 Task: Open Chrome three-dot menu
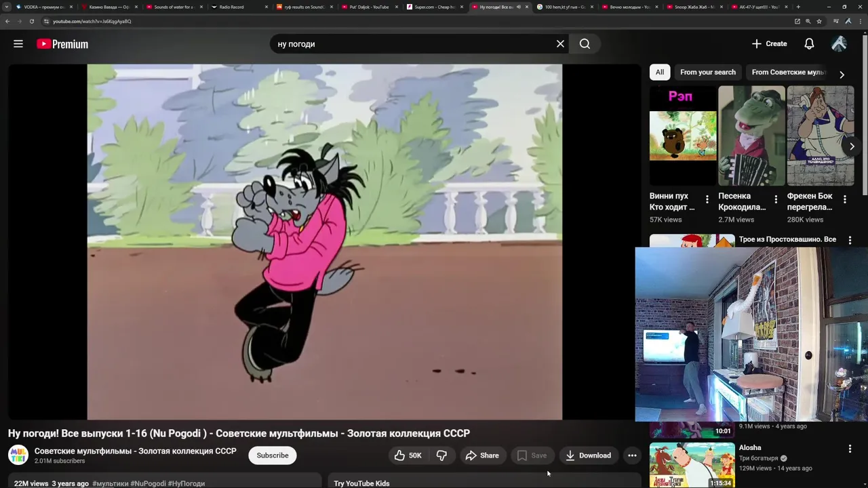pos(861,21)
